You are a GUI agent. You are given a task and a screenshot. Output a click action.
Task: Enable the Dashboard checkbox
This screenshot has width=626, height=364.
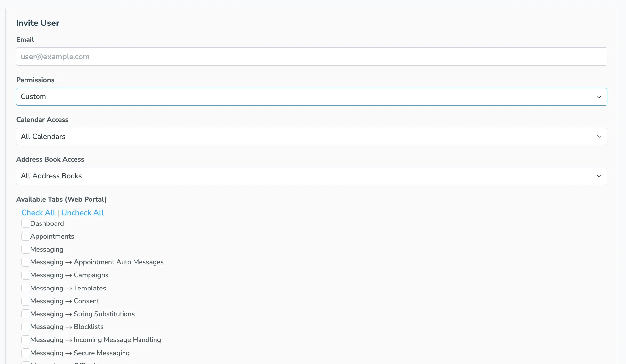[25, 223]
